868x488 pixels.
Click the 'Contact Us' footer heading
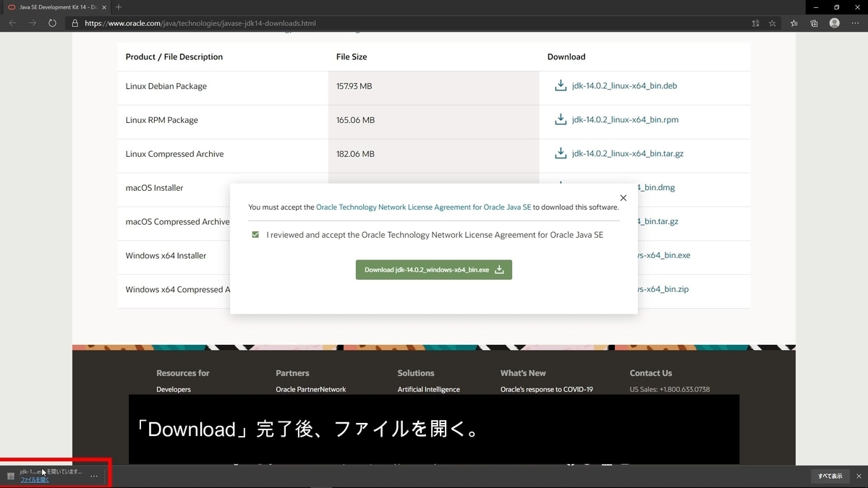click(651, 373)
